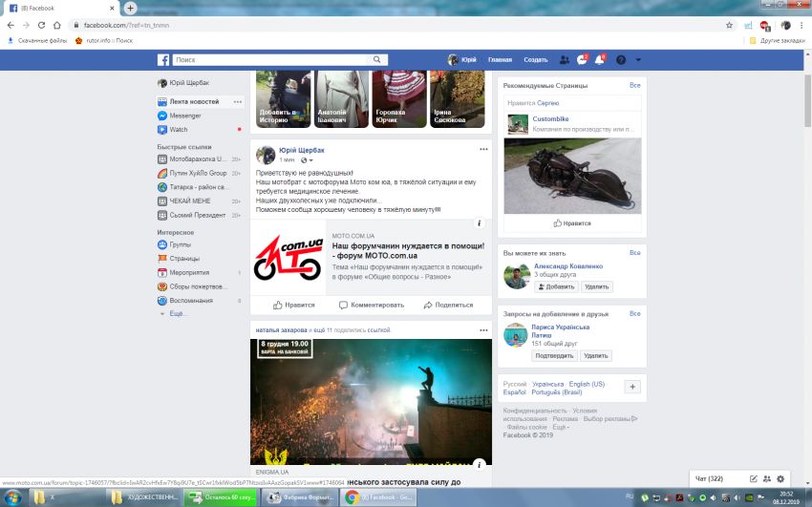Like Custombike page via Нравится

click(x=572, y=223)
